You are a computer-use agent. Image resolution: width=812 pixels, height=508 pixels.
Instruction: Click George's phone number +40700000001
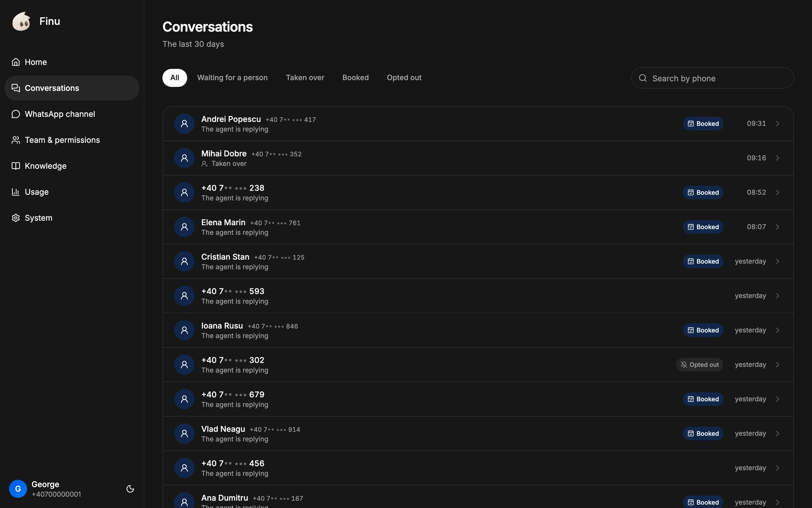(x=56, y=494)
